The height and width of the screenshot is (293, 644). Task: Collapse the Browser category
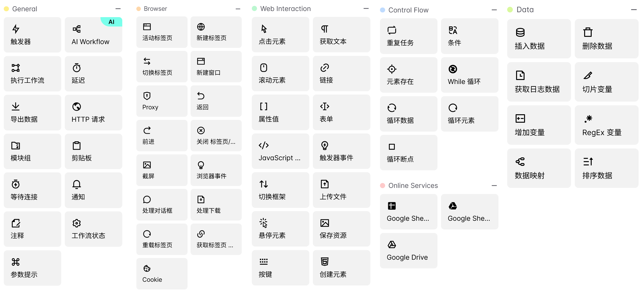pos(238,9)
